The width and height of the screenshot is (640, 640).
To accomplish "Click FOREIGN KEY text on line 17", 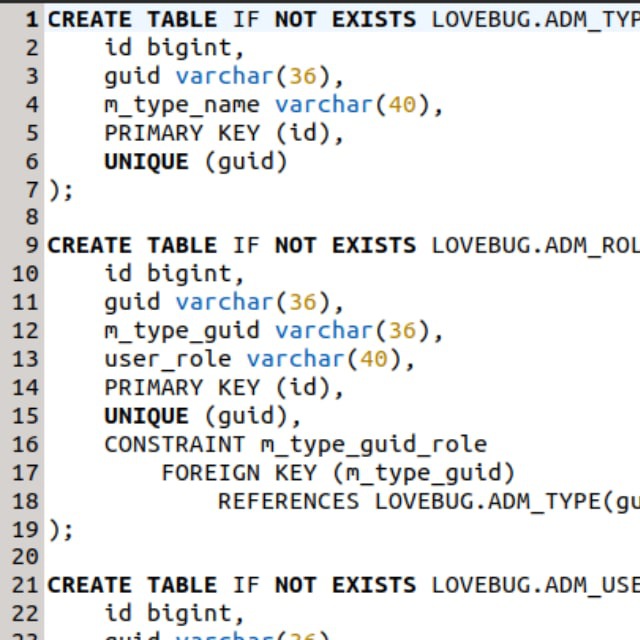I will click(x=239, y=473).
